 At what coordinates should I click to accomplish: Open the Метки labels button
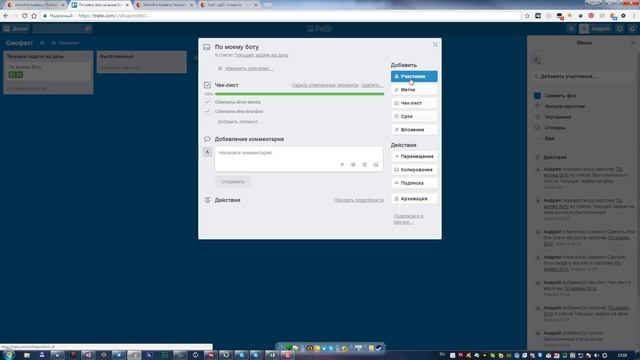pos(414,90)
